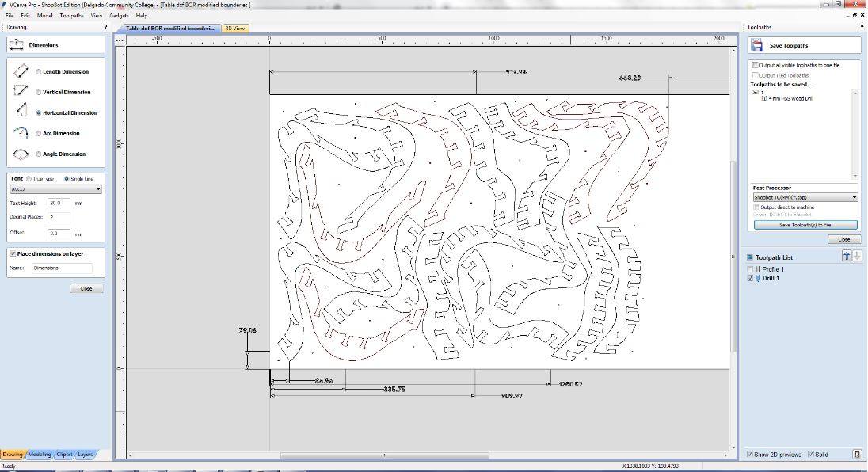868x472 pixels.
Task: Switch to the 3D View tab
Action: (x=234, y=29)
